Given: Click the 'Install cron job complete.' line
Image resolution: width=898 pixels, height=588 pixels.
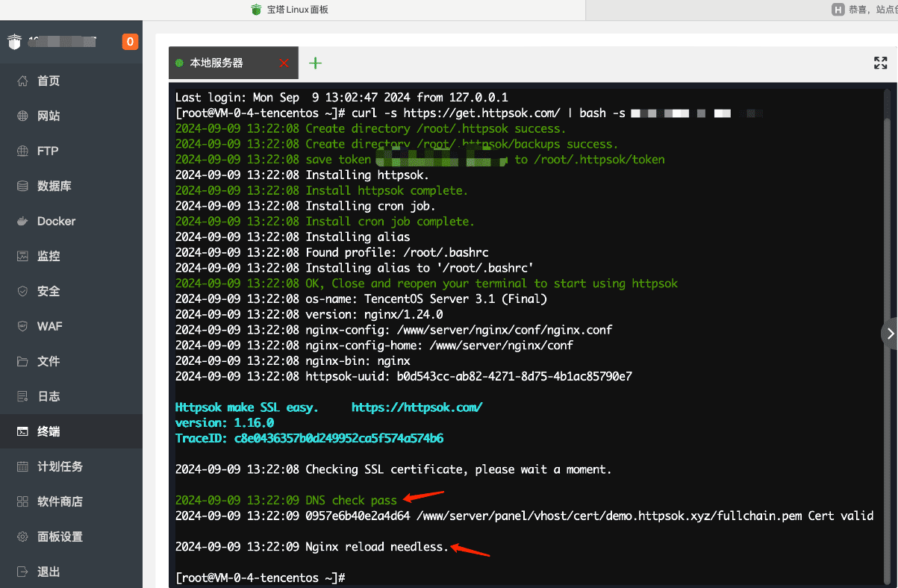Looking at the screenshot, I should coord(325,222).
